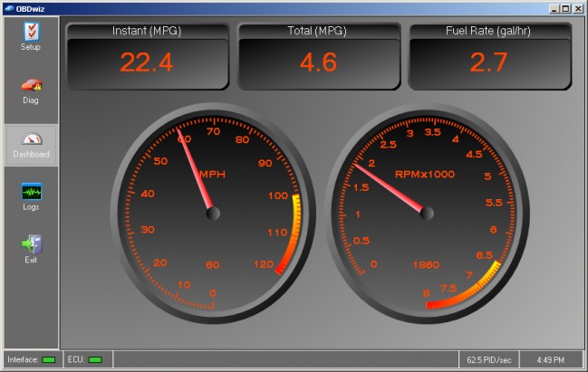This screenshot has width=588, height=372.
Task: Click the 120 mark on speedometer
Action: (x=264, y=264)
